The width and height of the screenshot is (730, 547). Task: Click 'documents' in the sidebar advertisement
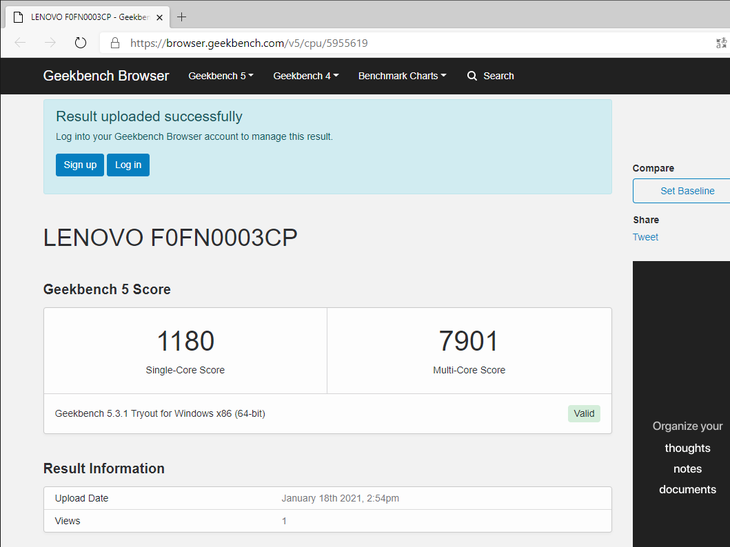tap(688, 489)
